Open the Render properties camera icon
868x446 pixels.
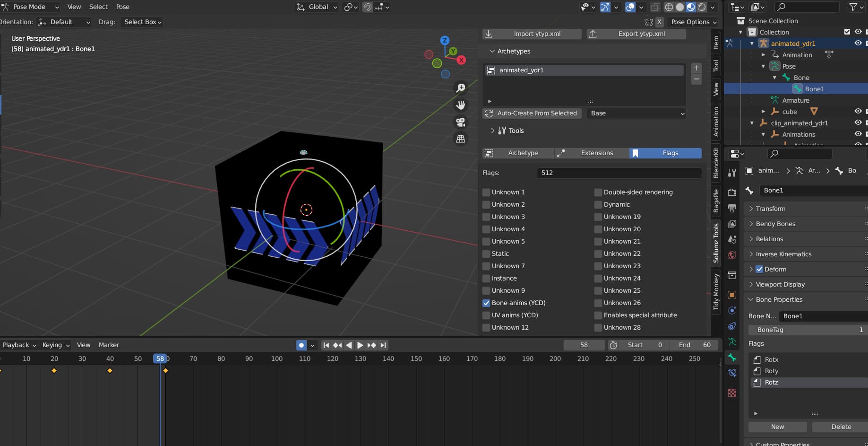(x=732, y=192)
